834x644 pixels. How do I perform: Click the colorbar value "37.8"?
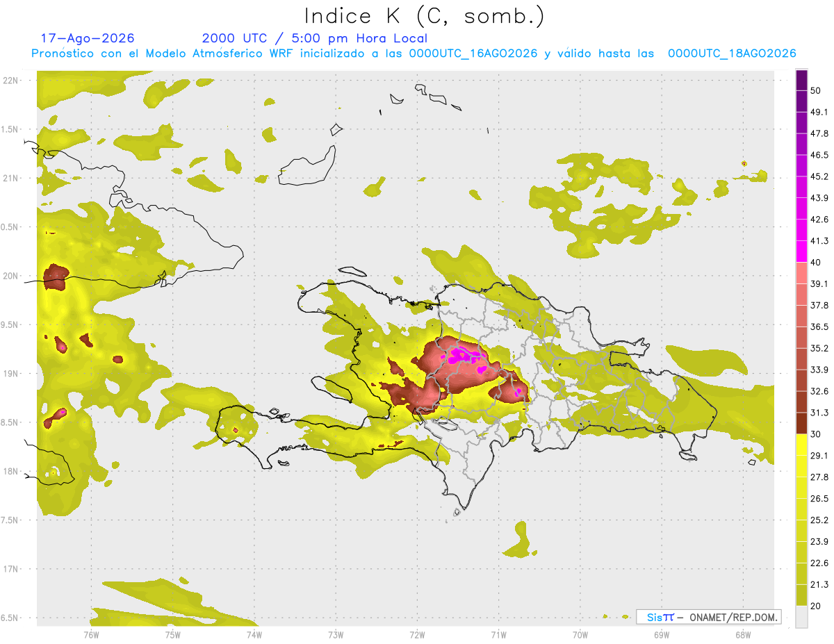[x=819, y=306]
